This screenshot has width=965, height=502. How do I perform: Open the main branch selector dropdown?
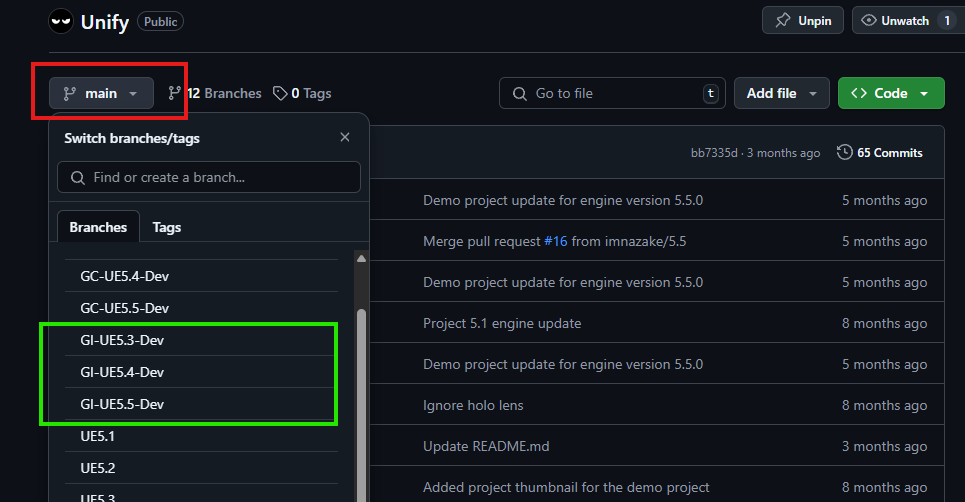(102, 93)
